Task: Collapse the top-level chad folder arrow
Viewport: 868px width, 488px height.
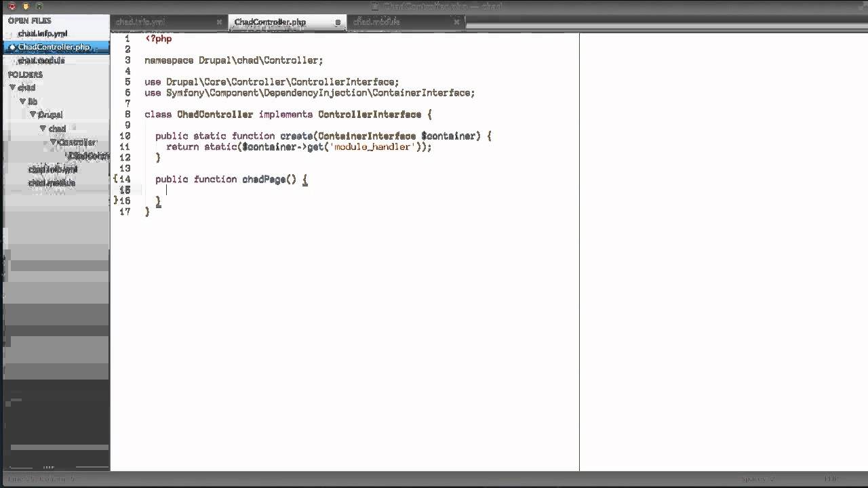Action: point(12,87)
